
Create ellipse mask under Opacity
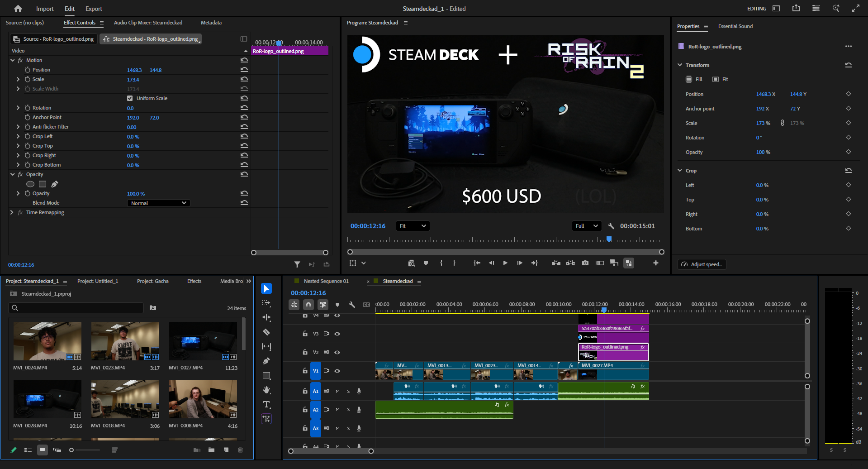coord(30,184)
